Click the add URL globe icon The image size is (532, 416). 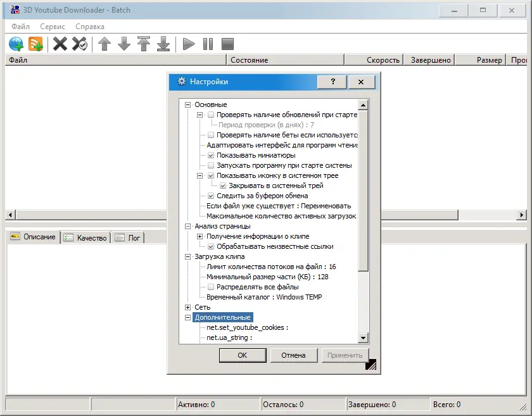16,44
